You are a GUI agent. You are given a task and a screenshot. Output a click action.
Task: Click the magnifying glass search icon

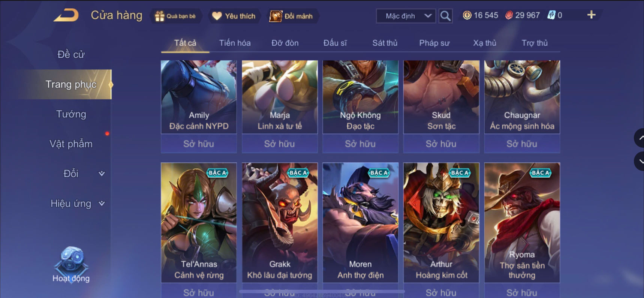coord(445,16)
